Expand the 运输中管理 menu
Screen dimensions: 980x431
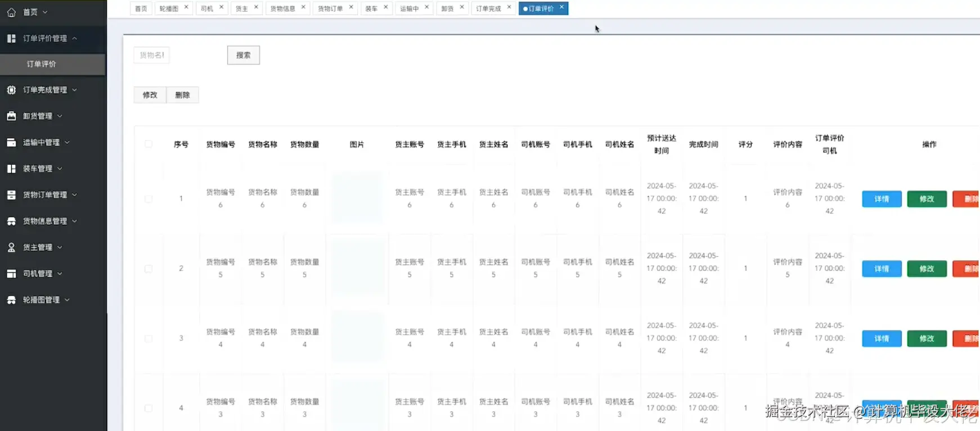tap(67, 143)
